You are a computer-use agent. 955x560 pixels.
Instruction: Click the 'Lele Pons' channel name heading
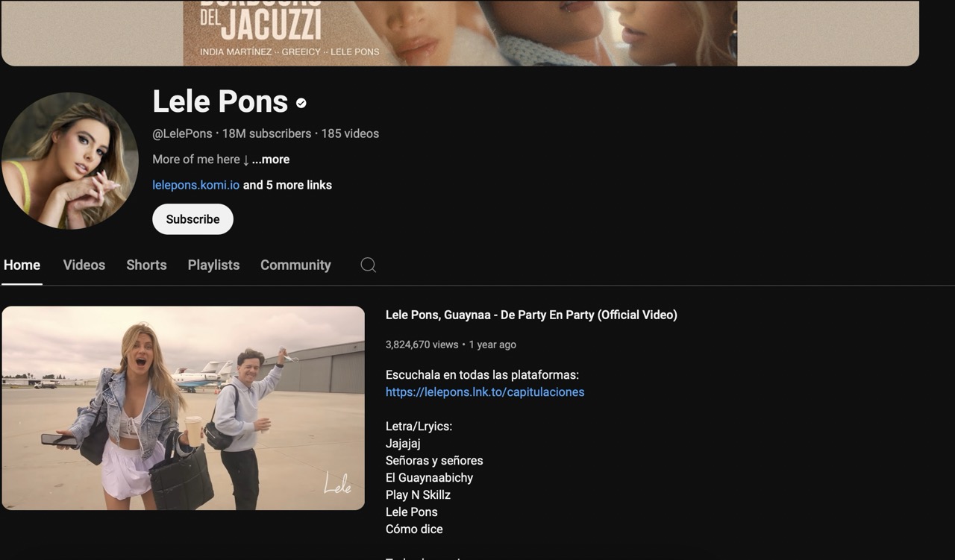220,101
